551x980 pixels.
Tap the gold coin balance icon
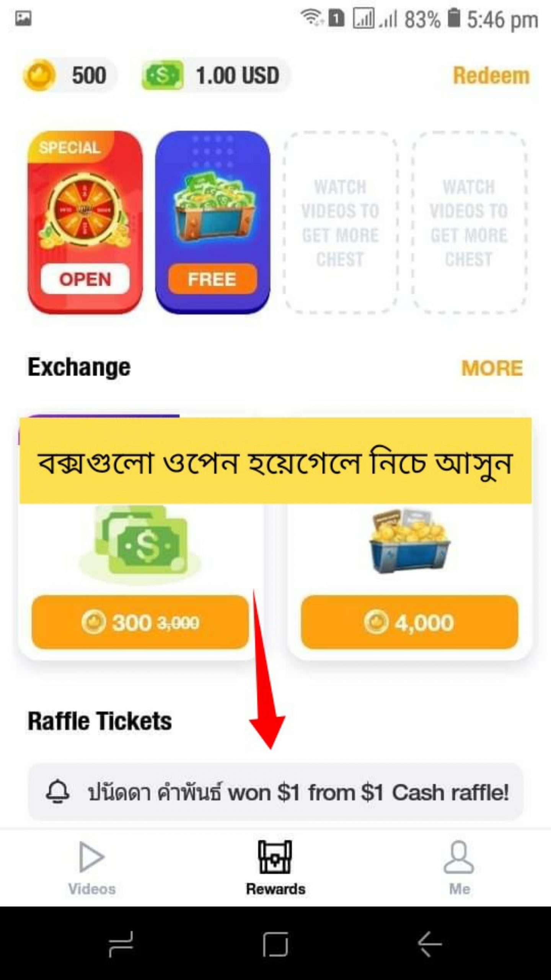click(x=39, y=75)
